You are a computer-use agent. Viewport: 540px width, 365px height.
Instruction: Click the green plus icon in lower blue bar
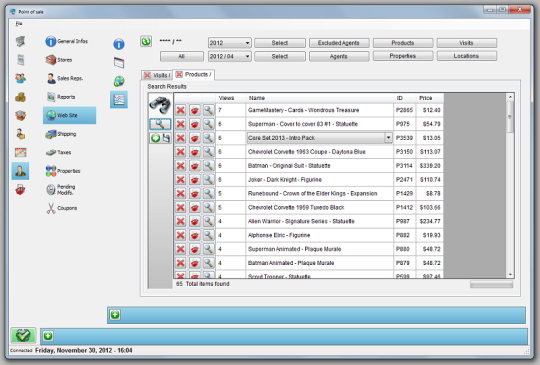pyautogui.click(x=48, y=336)
